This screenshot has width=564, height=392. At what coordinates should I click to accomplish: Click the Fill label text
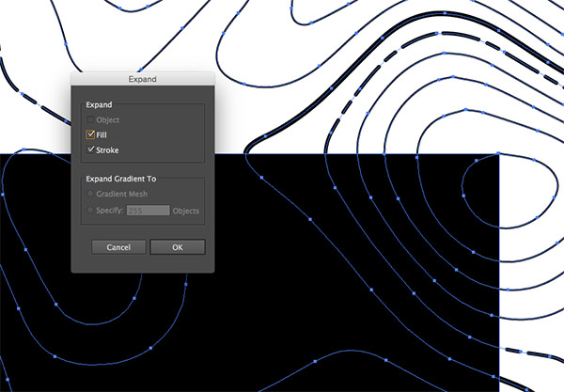(x=102, y=135)
